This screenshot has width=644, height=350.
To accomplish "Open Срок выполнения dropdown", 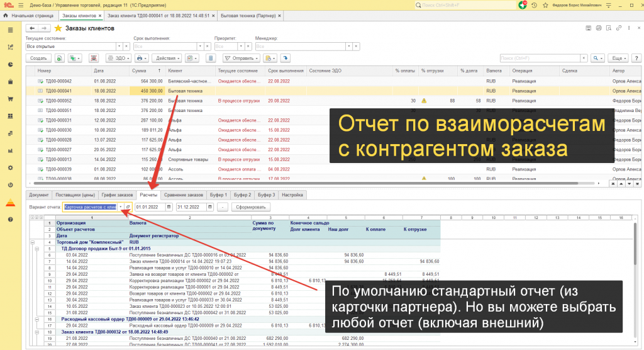I will pos(200,47).
